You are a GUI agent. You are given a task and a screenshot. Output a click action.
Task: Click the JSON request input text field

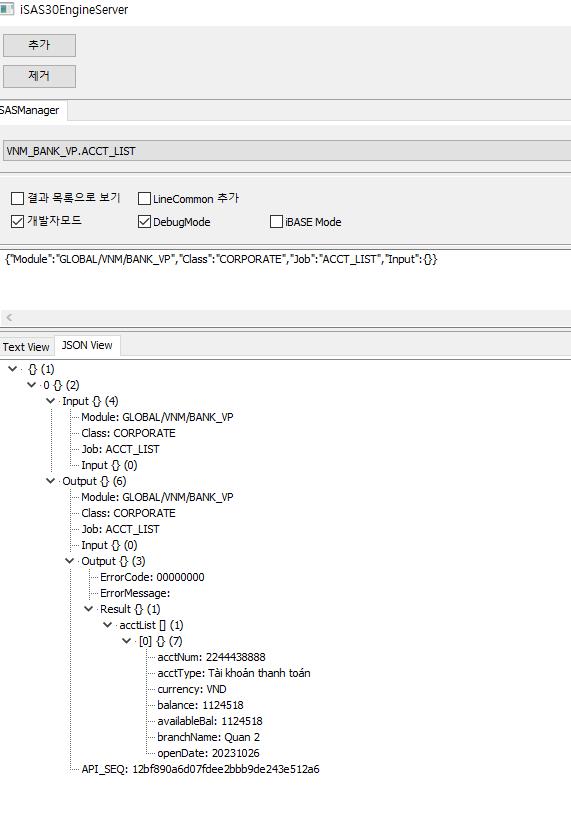[286, 278]
